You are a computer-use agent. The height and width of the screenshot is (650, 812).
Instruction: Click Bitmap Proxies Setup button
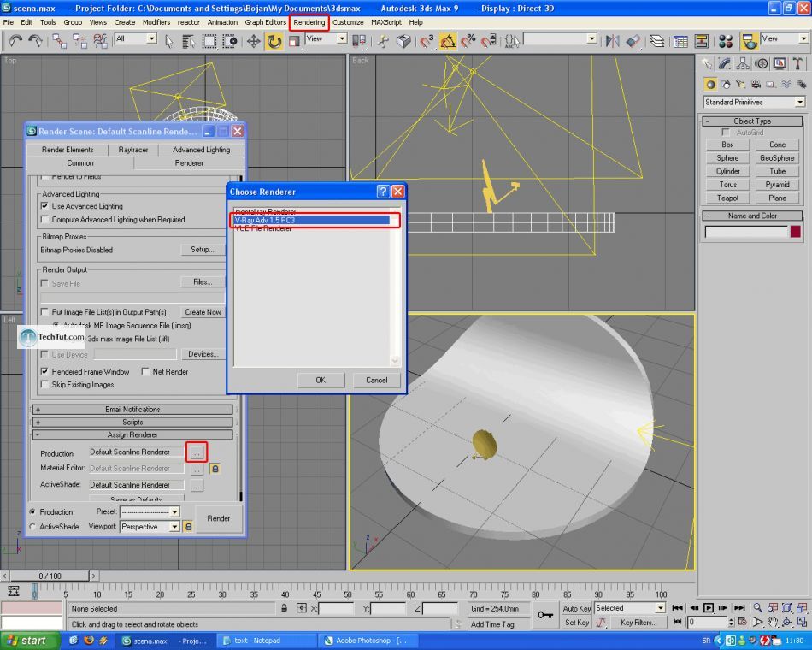(x=202, y=250)
